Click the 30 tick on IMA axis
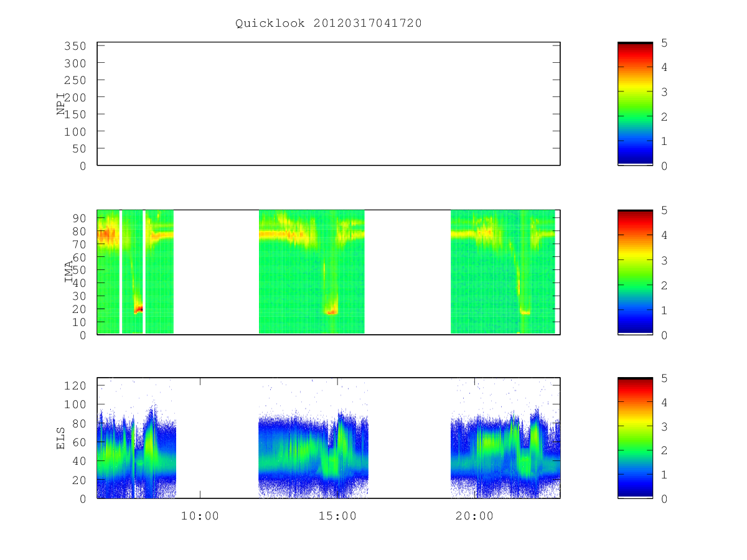 pos(78,296)
